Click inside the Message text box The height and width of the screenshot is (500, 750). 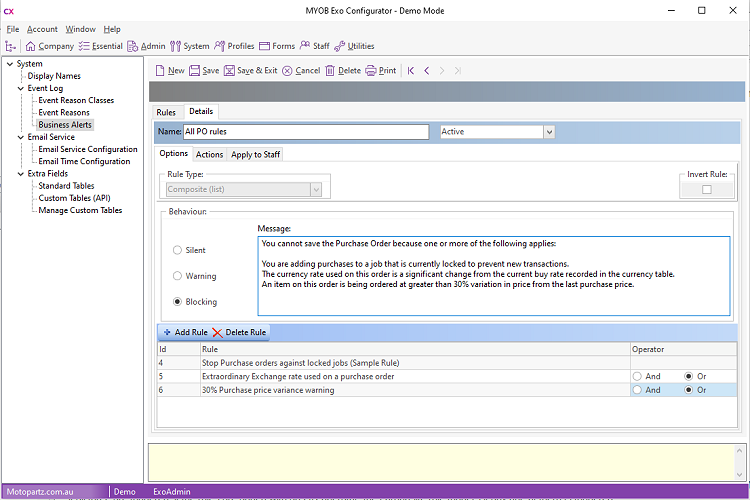click(x=494, y=276)
